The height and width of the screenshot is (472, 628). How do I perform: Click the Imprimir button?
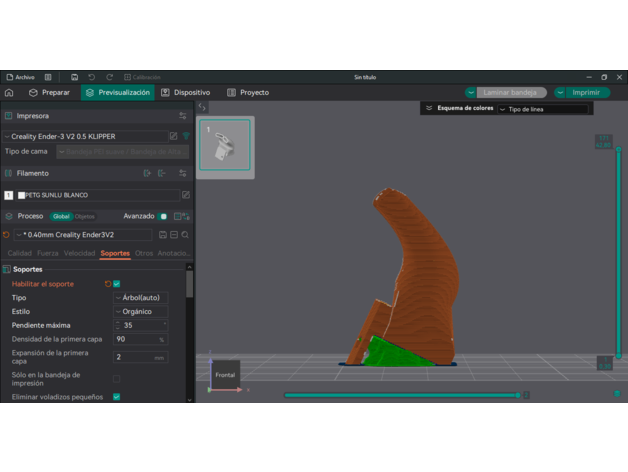click(582, 92)
